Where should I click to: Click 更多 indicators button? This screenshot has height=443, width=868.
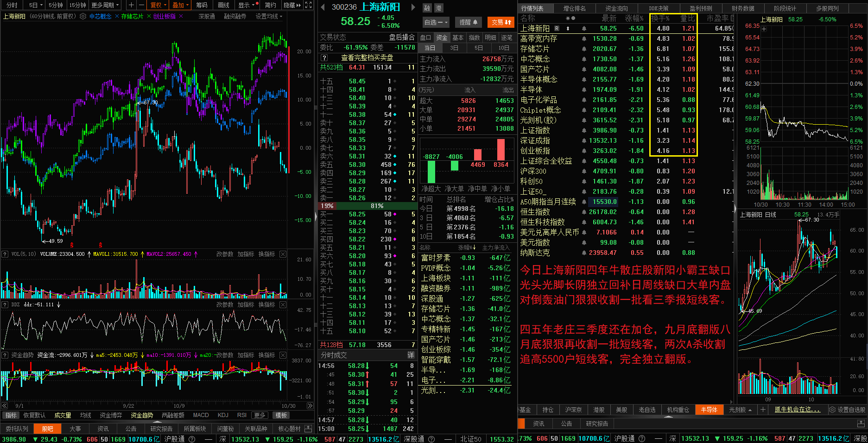pos(260,415)
